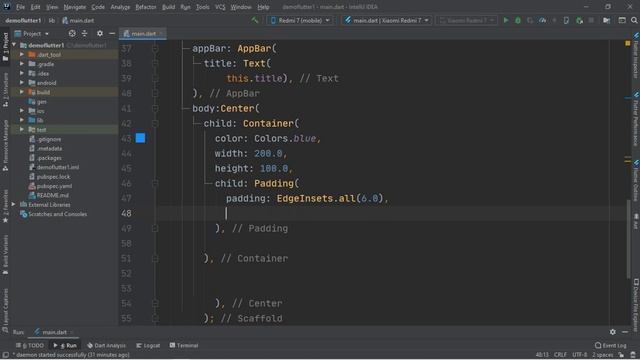
Task: Click the Build hammer icon
Action: [255, 20]
